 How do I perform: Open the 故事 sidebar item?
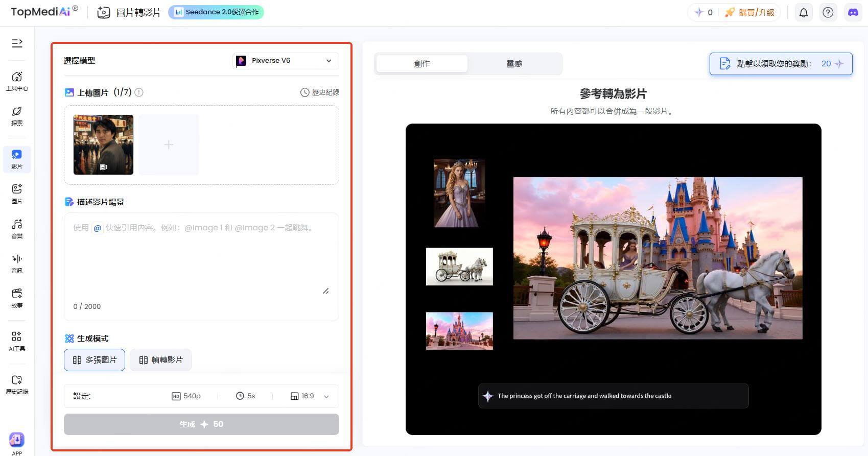click(17, 298)
